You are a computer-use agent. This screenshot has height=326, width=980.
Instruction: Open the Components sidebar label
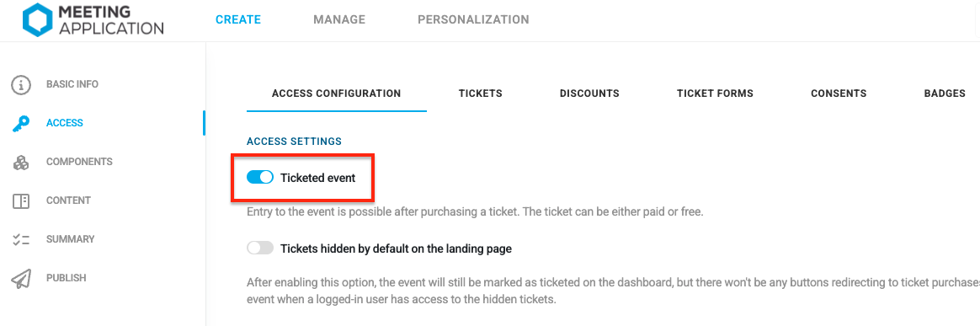pyautogui.click(x=79, y=162)
